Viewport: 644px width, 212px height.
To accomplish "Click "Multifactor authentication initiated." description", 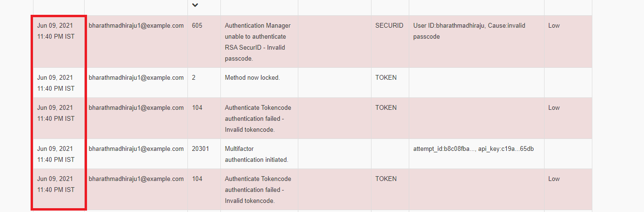I will 256,154.
